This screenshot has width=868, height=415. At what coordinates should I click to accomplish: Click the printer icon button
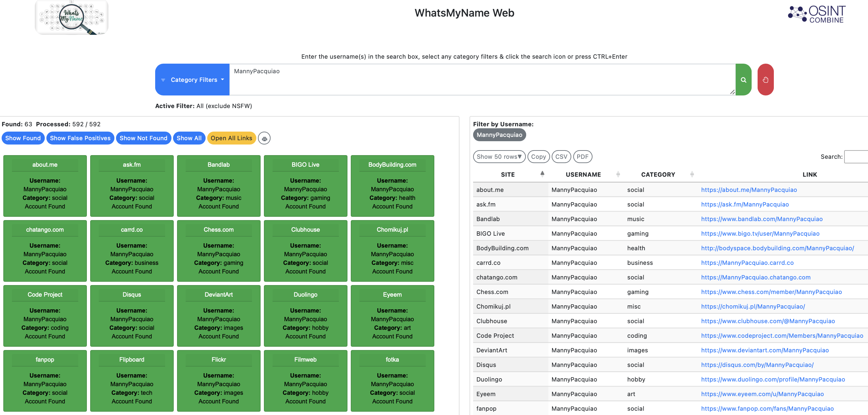coord(264,138)
